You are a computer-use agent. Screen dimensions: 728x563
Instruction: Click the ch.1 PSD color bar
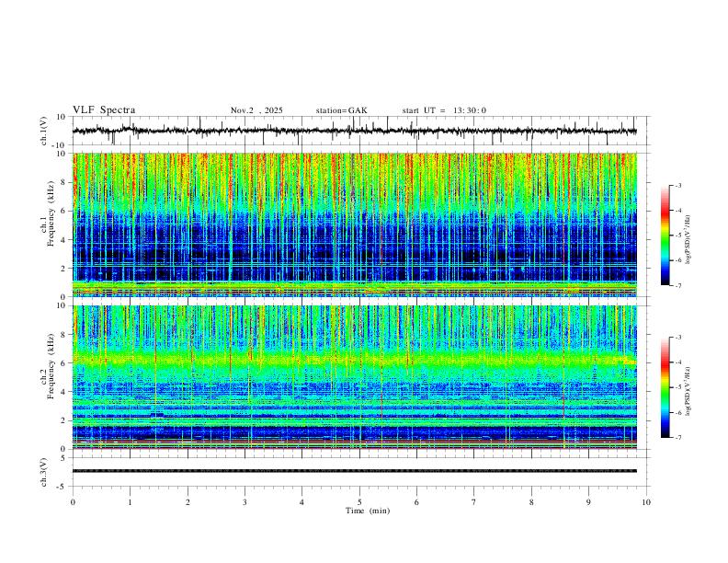665,236
